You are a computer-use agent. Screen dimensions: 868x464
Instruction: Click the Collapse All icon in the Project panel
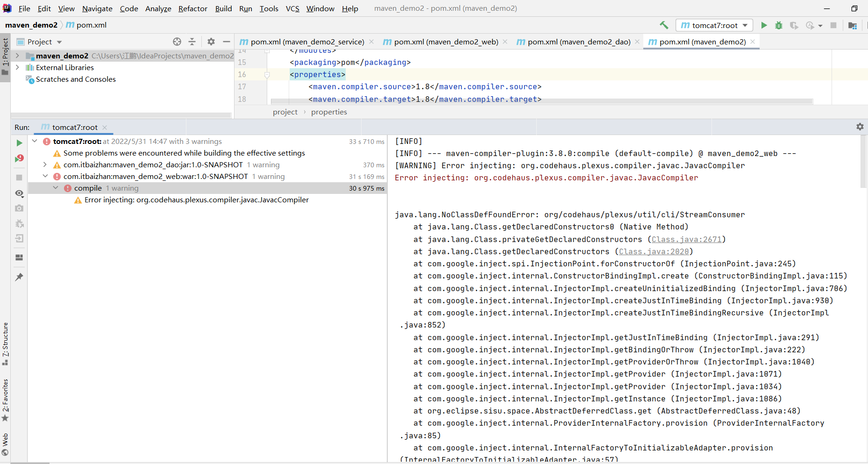192,42
